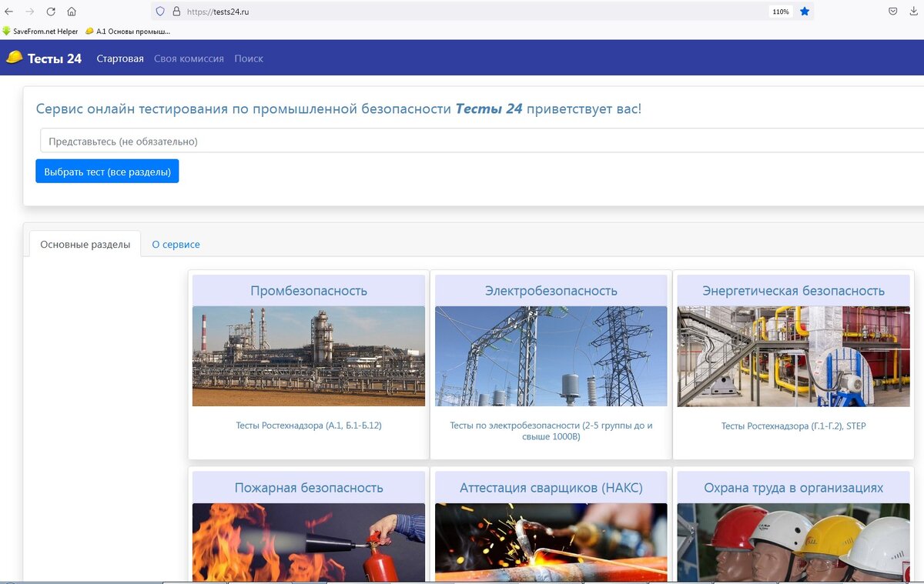Open the Энергетическая безопасность card heading

coord(794,291)
